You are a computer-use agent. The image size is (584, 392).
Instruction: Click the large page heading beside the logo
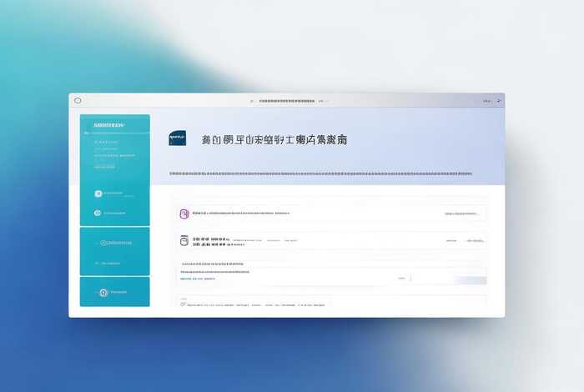coord(274,140)
